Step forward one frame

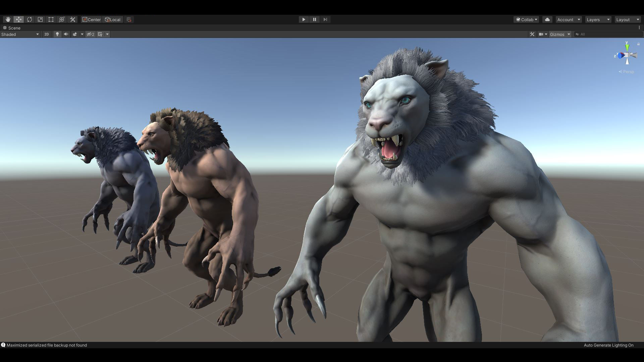pos(325,19)
